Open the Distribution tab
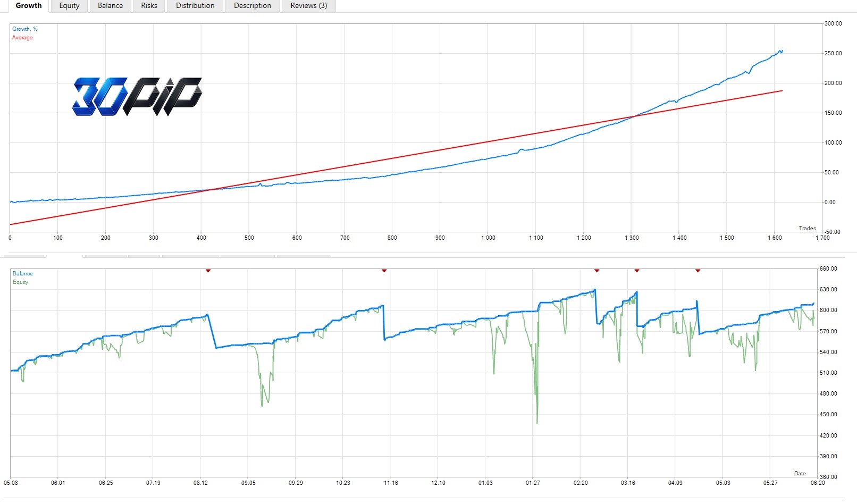This screenshot has width=857, height=504. 195,6
